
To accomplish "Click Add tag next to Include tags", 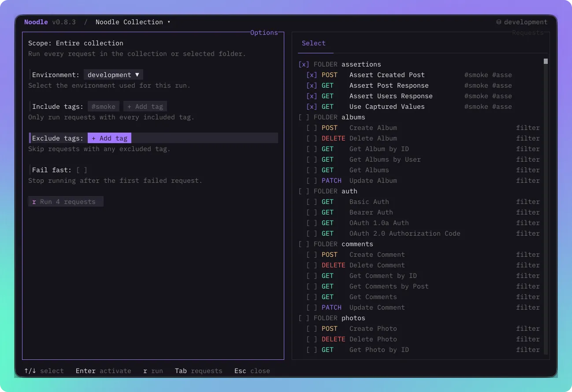I will pyautogui.click(x=145, y=107).
